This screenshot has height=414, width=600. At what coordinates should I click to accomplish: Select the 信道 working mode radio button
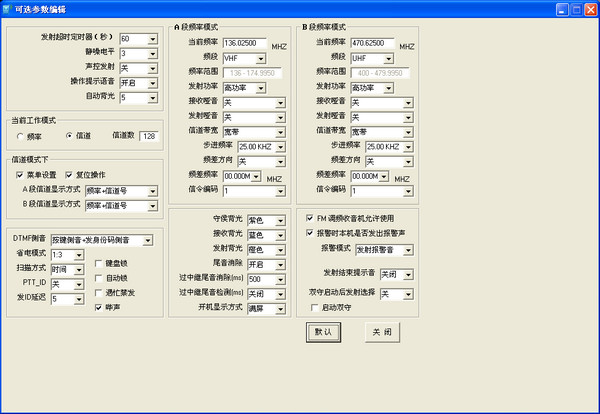click(x=70, y=136)
